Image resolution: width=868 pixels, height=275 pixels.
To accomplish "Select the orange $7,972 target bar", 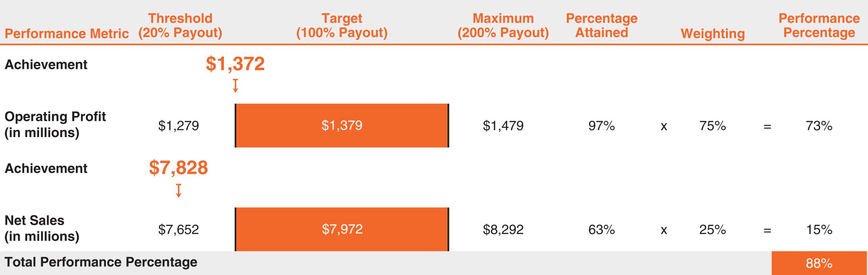I will [x=342, y=229].
